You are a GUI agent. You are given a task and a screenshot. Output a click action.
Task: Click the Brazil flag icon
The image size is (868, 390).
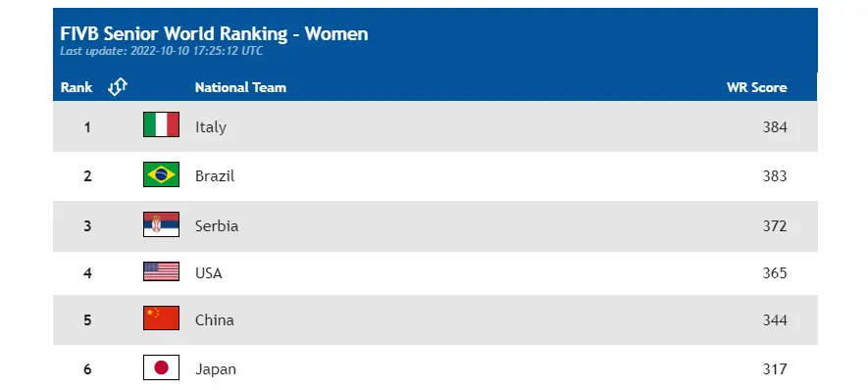161,174
